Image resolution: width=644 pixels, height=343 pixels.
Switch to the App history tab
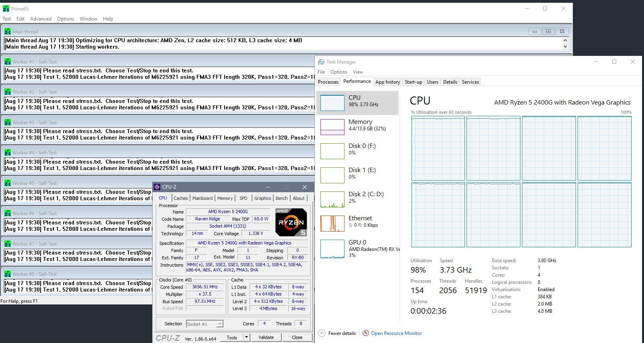(388, 82)
